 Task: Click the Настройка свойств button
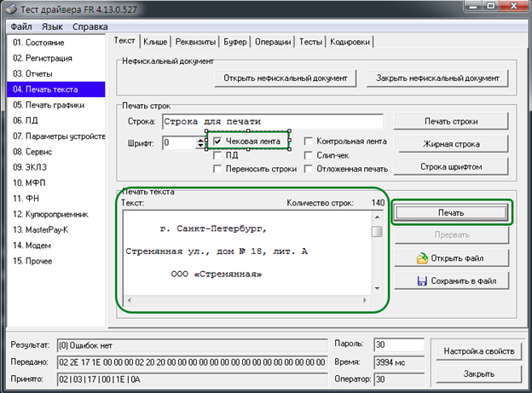click(x=477, y=351)
